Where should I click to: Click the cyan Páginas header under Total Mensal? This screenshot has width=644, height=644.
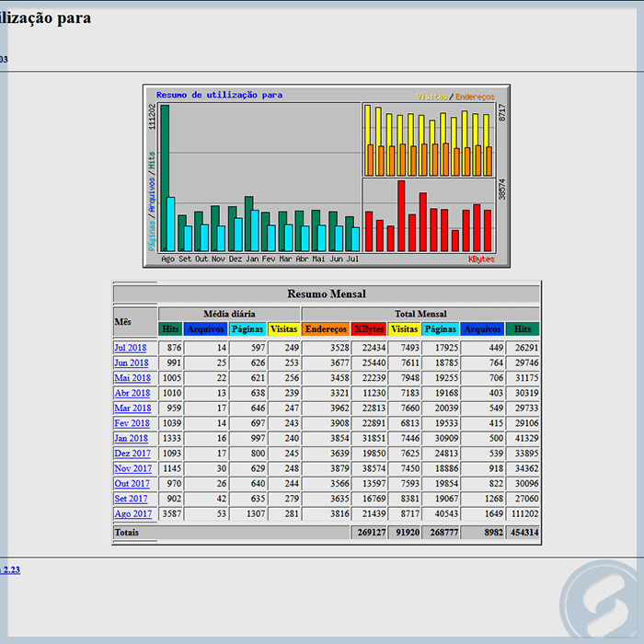[441, 329]
